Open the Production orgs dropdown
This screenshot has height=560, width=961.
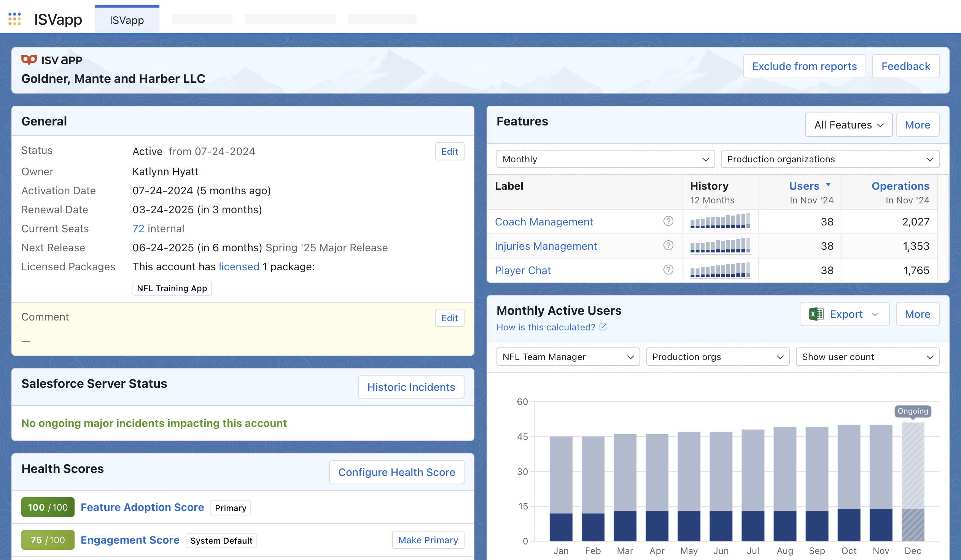718,357
